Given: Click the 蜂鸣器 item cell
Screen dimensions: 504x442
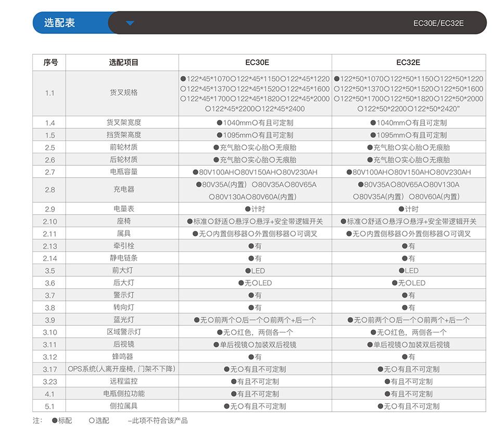Looking at the screenshot, I should [x=122, y=357].
